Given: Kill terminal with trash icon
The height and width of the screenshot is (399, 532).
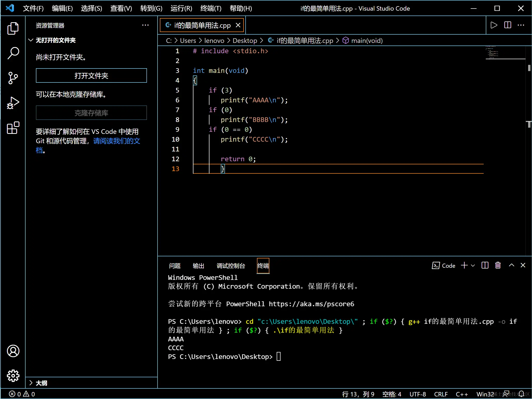Looking at the screenshot, I should click(498, 265).
